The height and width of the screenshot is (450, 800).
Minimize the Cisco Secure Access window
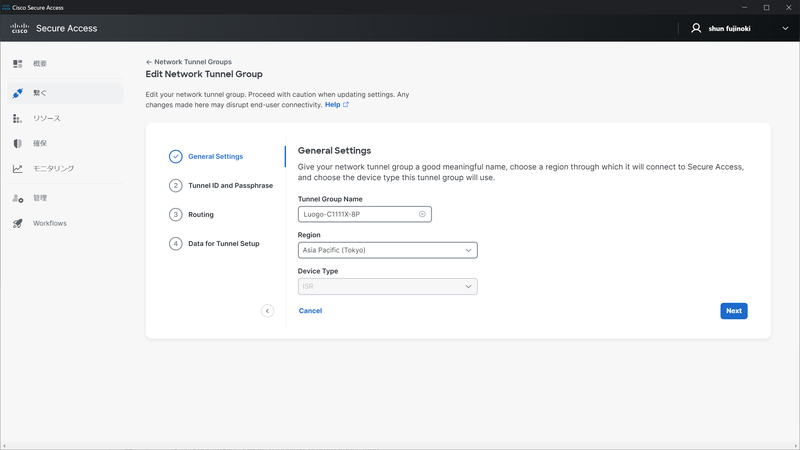744,7
